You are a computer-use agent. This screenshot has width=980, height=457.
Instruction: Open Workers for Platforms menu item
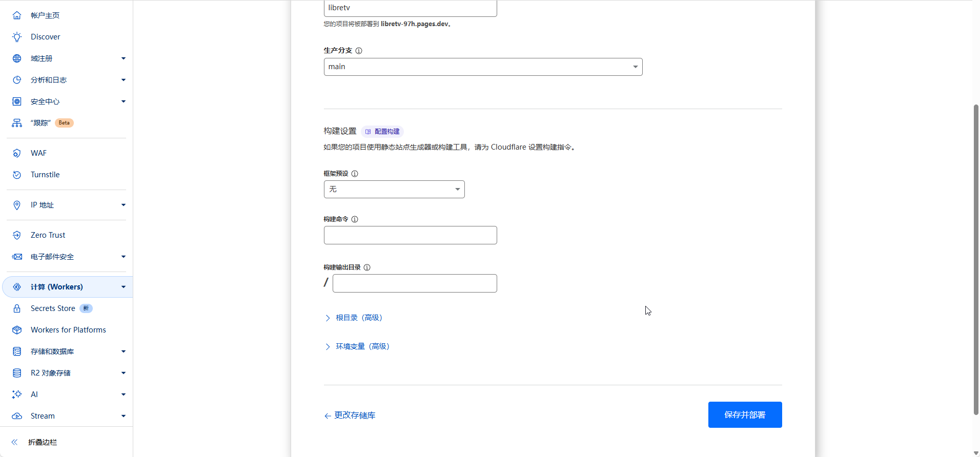point(68,330)
